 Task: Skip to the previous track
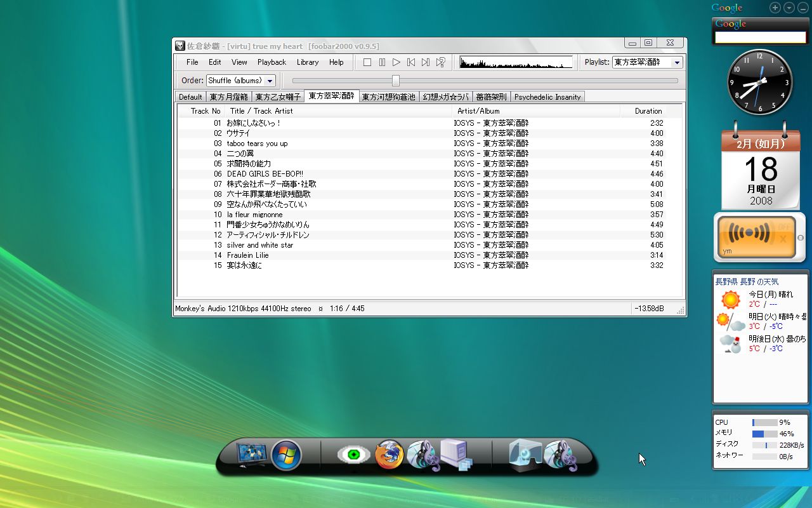[x=411, y=62]
